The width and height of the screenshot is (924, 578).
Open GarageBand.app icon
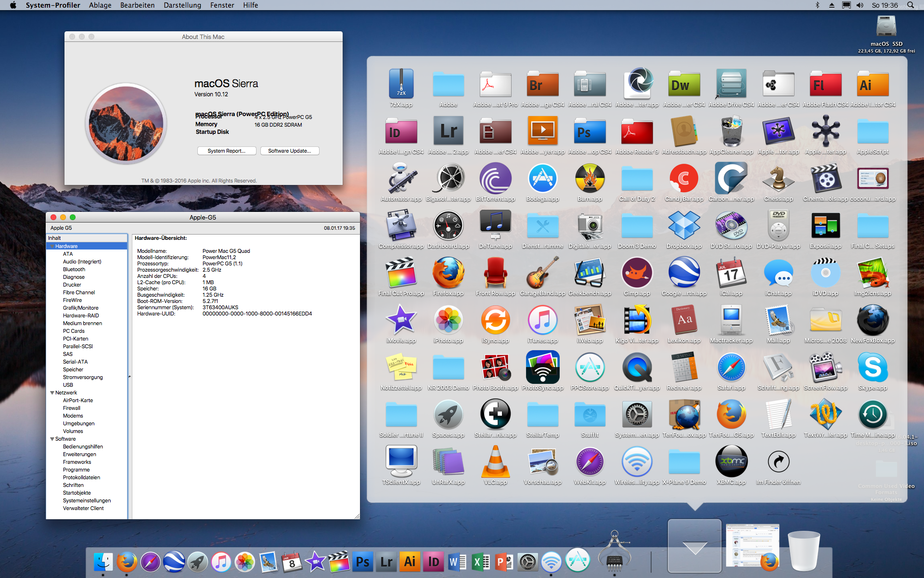click(x=542, y=273)
